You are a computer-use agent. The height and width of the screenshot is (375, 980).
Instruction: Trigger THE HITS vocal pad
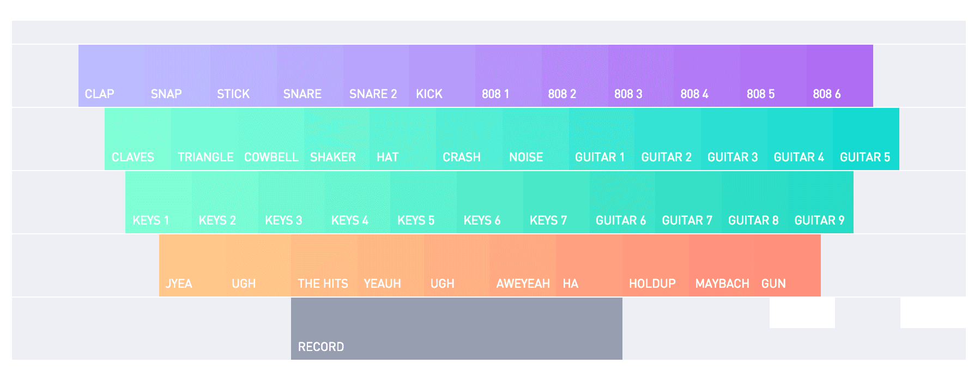tap(324, 265)
